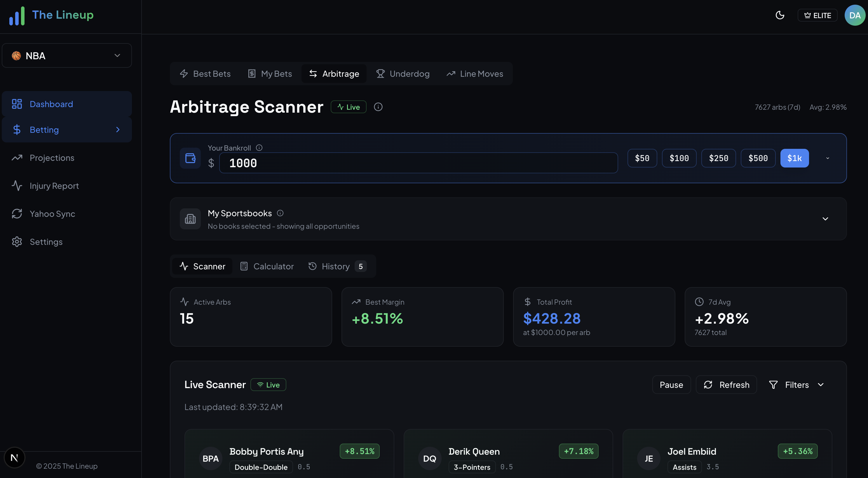Image resolution: width=868 pixels, height=478 pixels.
Task: Open the Calculator tab
Action: [x=267, y=266]
